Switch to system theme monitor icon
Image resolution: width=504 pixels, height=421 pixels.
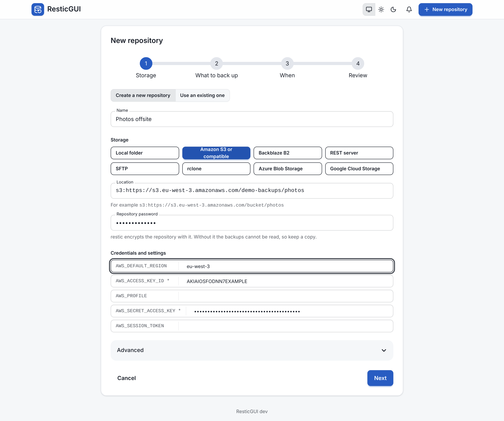369,9
